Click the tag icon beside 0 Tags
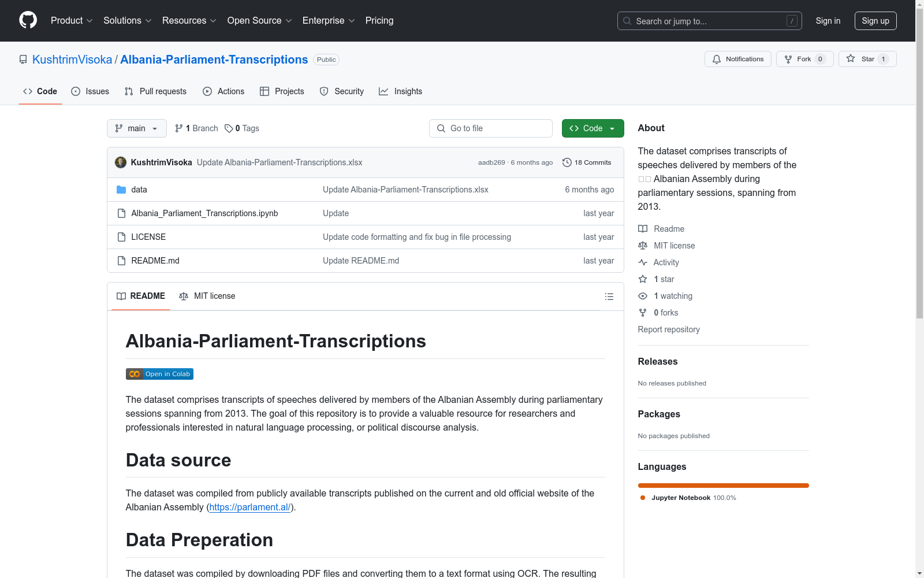Screen dimensions: 924x578 coord(229,128)
